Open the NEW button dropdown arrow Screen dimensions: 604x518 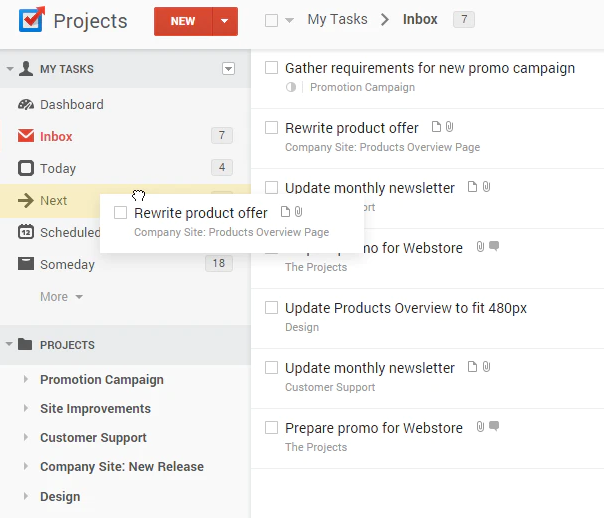(x=225, y=21)
